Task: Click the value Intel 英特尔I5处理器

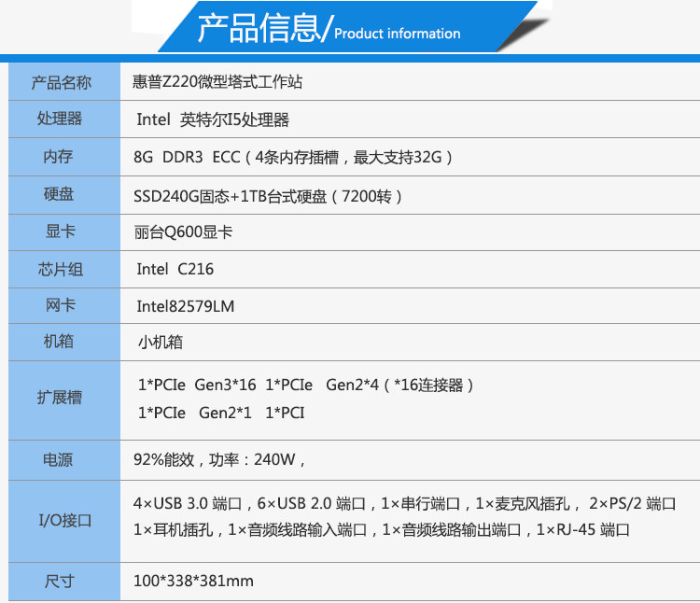Action: click(x=213, y=119)
